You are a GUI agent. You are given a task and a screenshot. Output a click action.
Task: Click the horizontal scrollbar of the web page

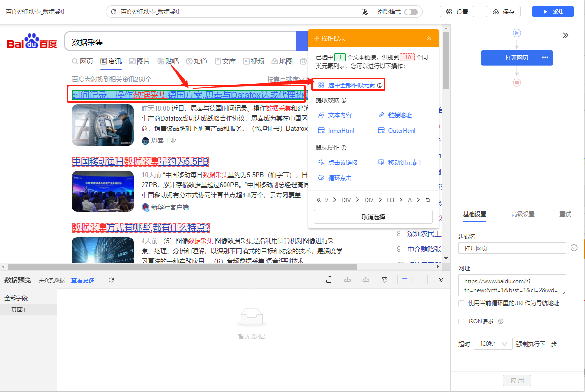183,266
